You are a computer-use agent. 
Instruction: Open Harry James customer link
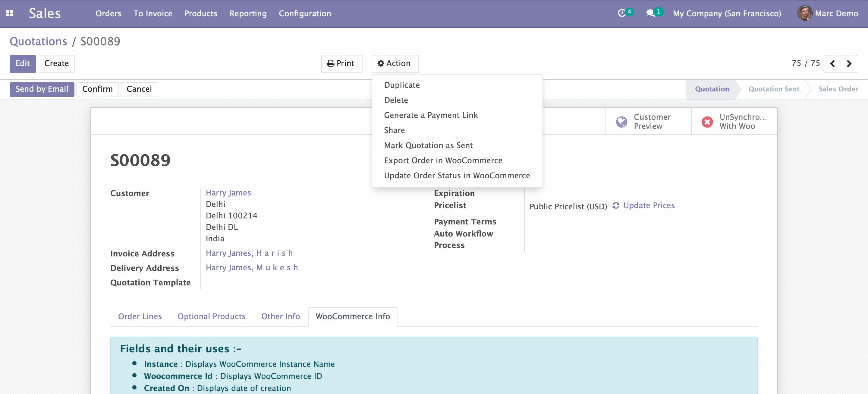[x=228, y=192]
